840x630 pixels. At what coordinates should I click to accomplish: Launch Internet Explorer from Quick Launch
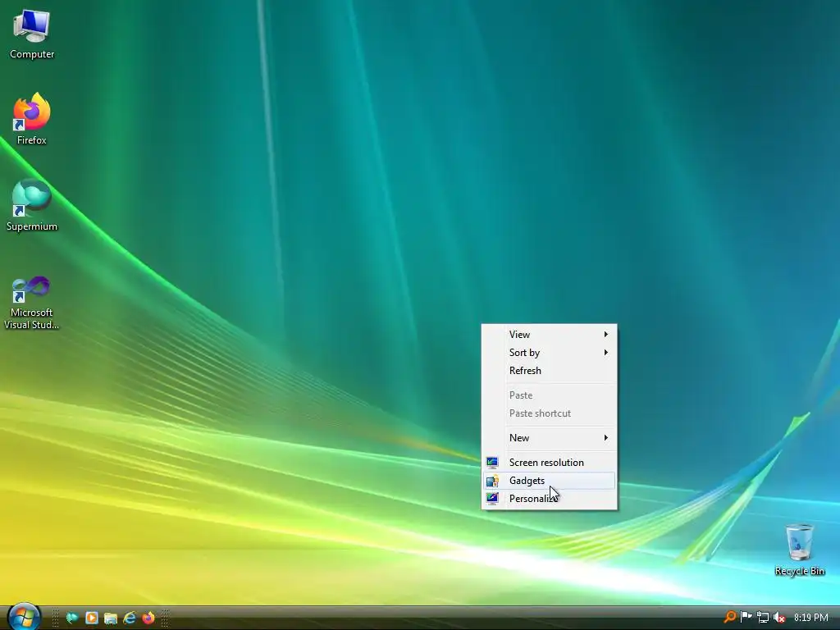(130, 618)
